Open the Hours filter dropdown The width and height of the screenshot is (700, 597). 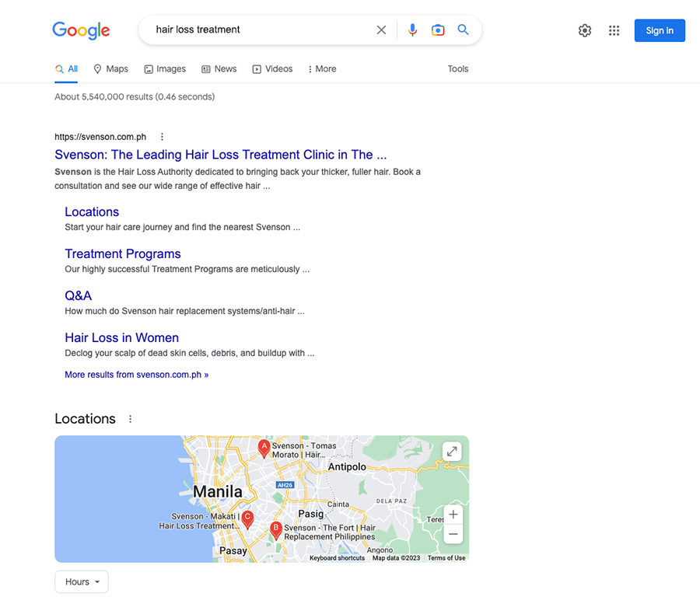coord(82,581)
